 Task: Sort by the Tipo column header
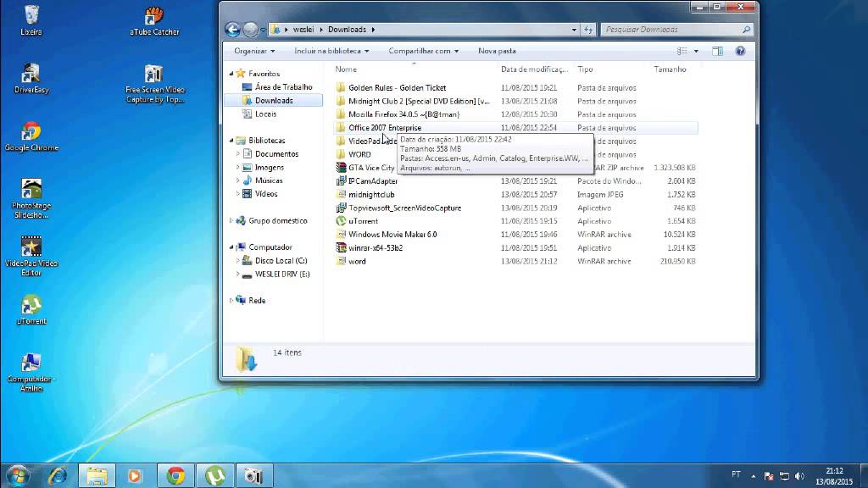612,69
